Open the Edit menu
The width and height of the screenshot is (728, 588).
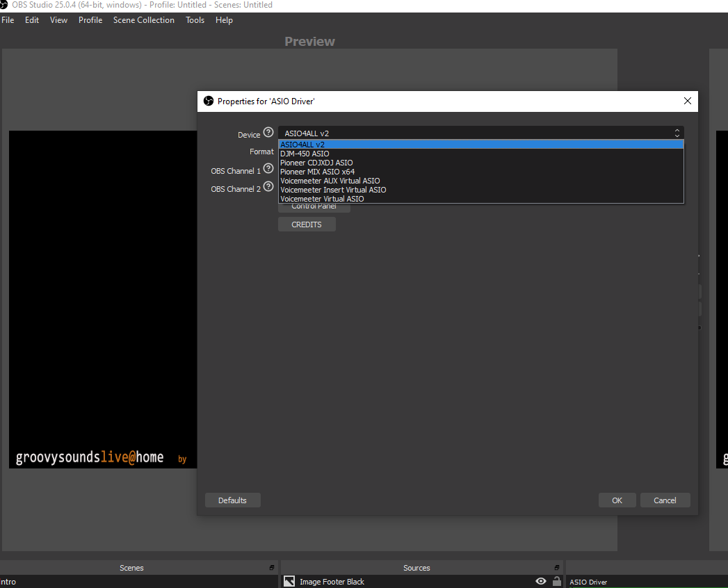pyautogui.click(x=31, y=20)
